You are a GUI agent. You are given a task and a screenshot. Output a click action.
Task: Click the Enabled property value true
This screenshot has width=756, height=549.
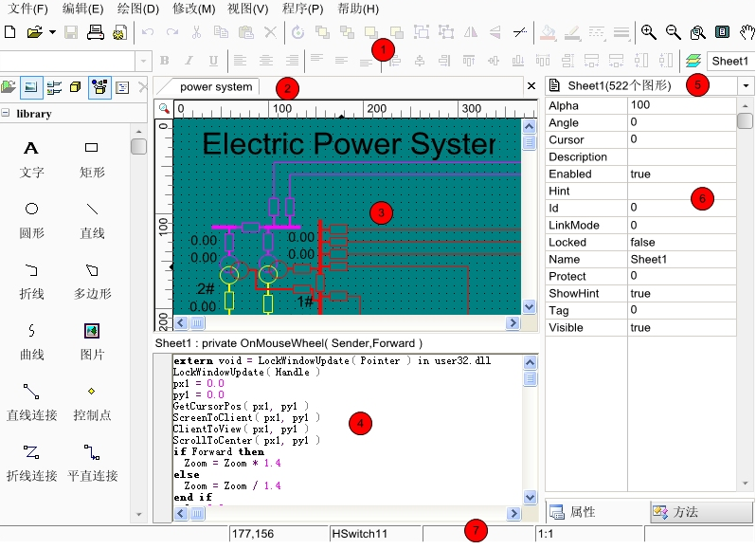click(x=681, y=174)
